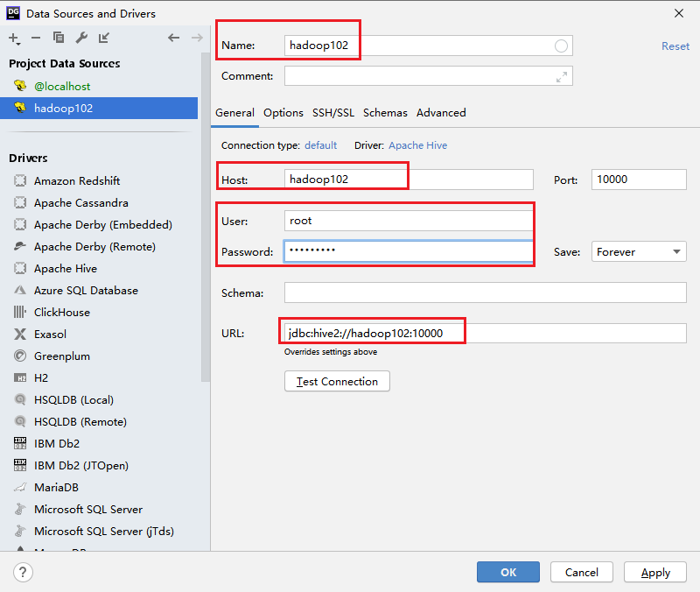Remove selected data source with minus icon
Image resolution: width=700 pixels, height=592 pixels.
36,38
